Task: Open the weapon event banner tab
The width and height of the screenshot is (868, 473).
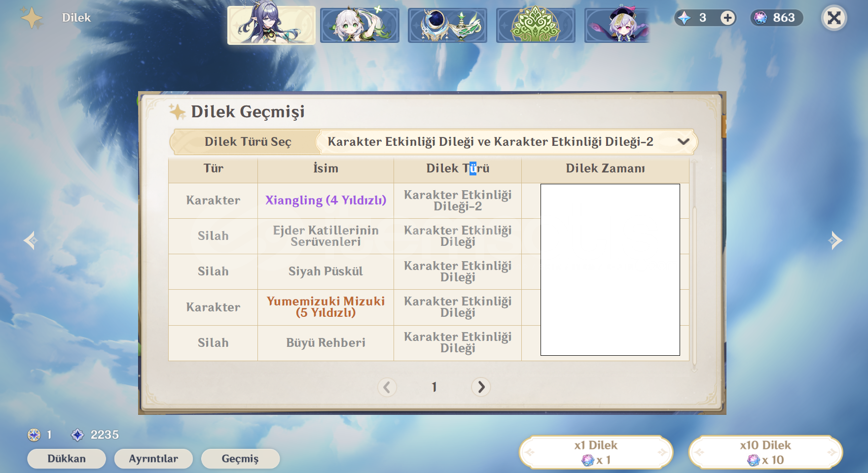Action: (x=447, y=25)
